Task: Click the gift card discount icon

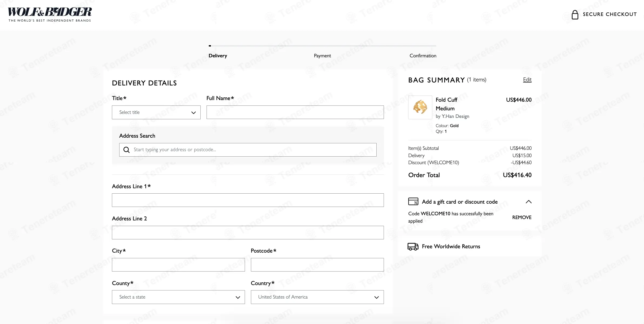Action: tap(413, 201)
